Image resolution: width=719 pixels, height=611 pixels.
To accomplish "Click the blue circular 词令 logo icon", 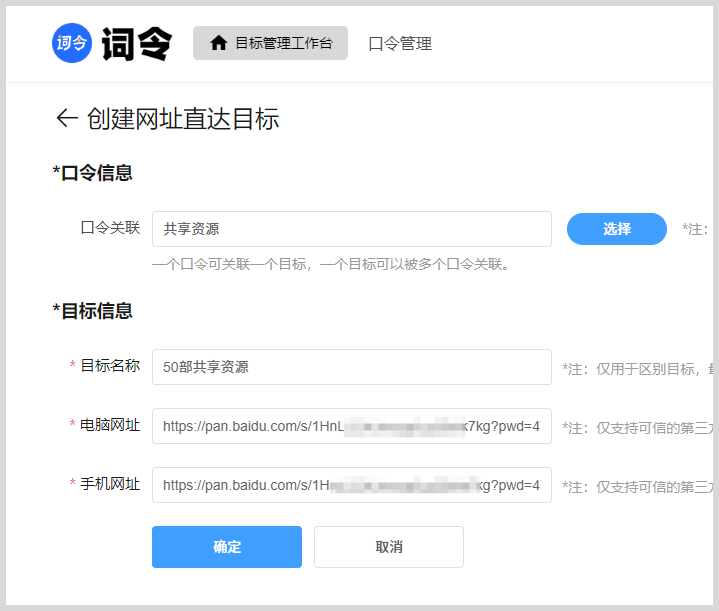I will tap(72, 43).
